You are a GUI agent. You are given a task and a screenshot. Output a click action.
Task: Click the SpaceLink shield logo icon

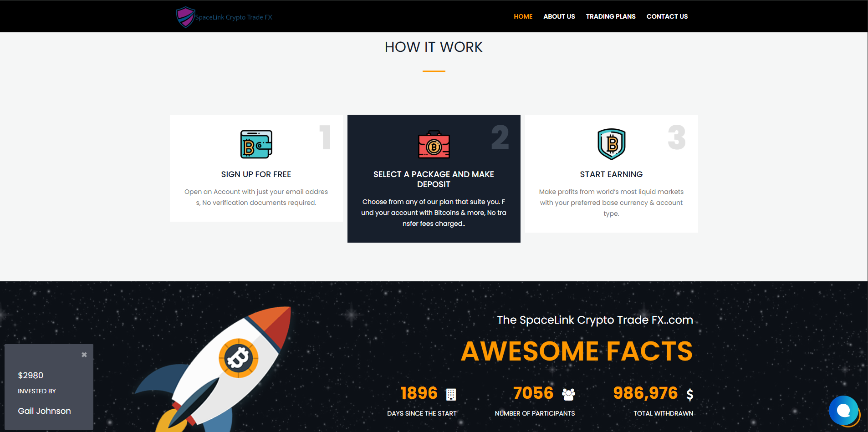(x=185, y=17)
